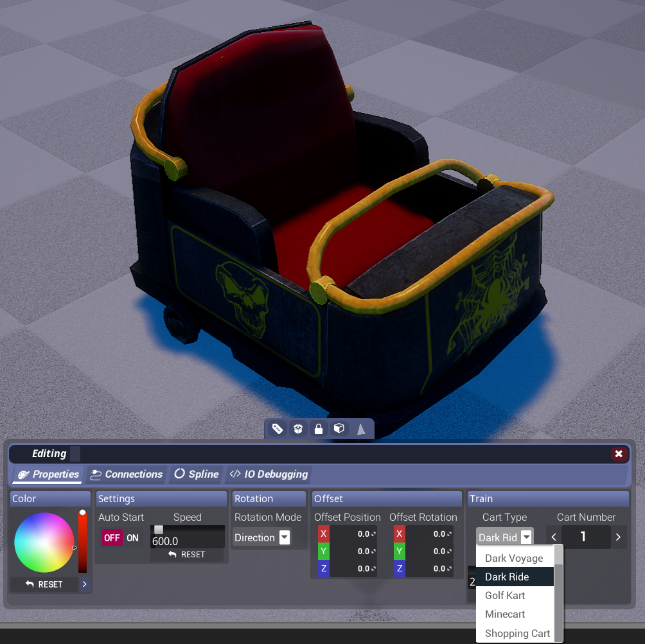The width and height of the screenshot is (645, 644).
Task: Click the 3D cube icon
Action: tap(339, 428)
